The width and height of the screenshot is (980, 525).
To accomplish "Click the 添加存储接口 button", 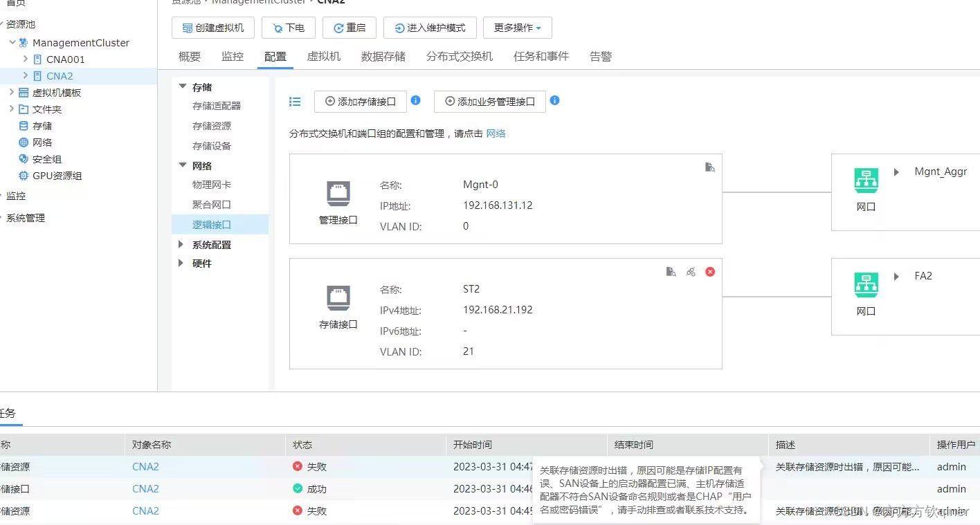I will coord(361,102).
